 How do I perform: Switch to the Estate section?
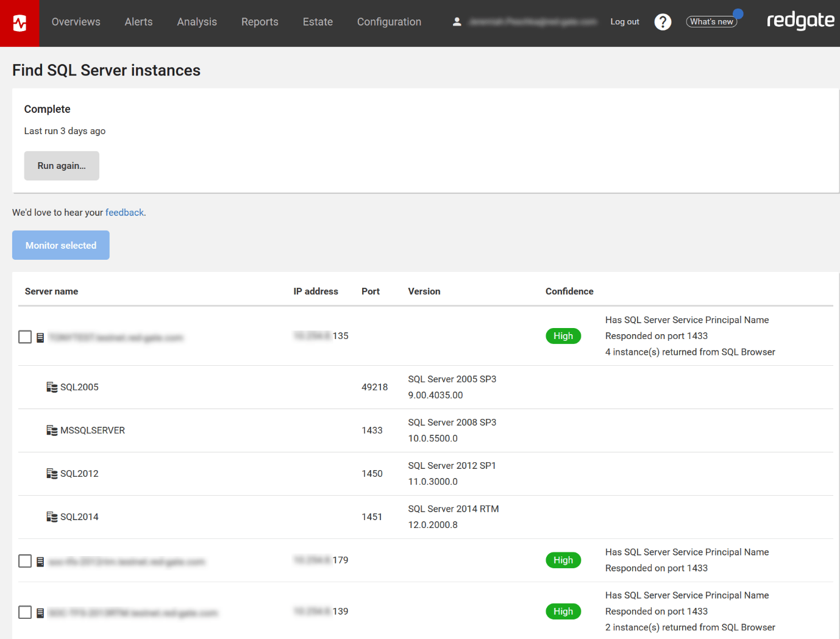point(318,22)
